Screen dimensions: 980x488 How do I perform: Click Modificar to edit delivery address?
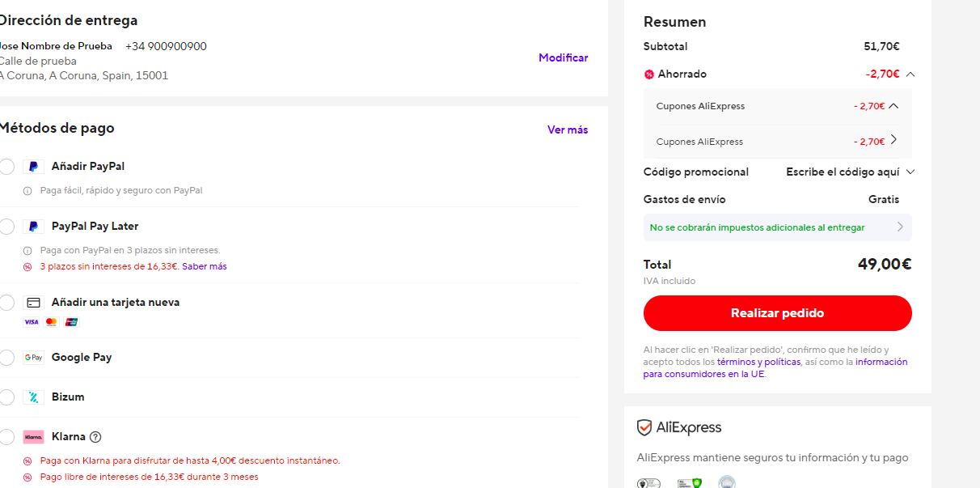pos(564,58)
